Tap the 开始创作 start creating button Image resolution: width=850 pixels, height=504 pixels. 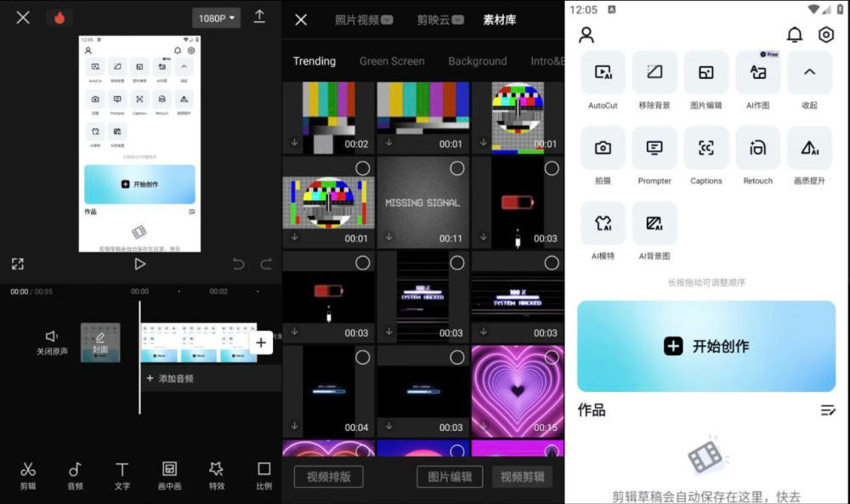pyautogui.click(x=705, y=346)
